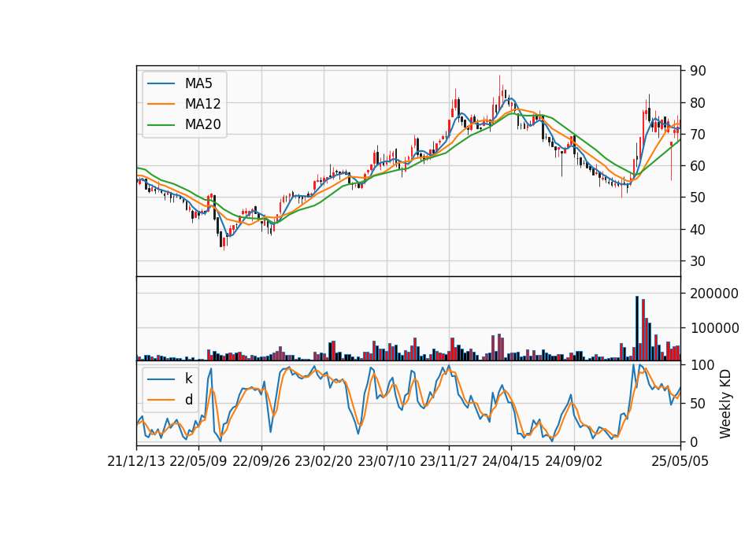Click the MA20 legend label

point(202,124)
